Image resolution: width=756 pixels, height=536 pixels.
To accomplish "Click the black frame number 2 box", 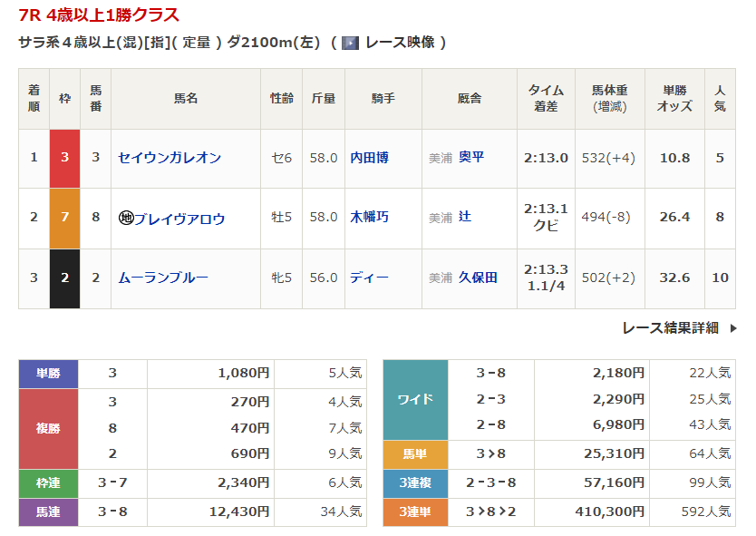I will click(64, 278).
